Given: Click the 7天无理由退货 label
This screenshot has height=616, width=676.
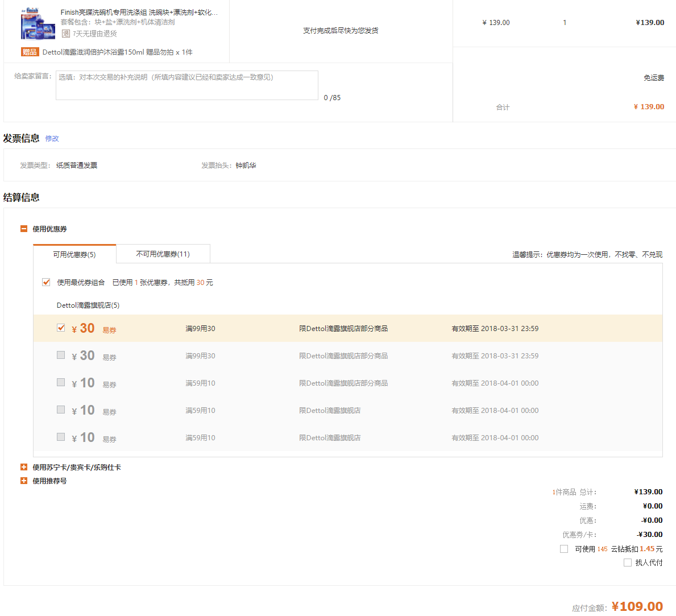Looking at the screenshot, I should point(95,34).
